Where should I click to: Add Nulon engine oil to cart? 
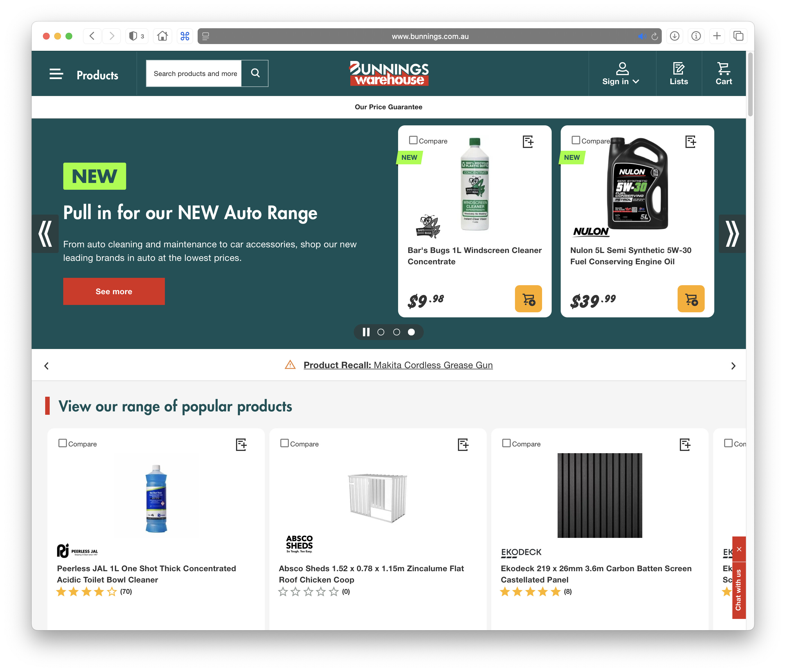click(690, 299)
